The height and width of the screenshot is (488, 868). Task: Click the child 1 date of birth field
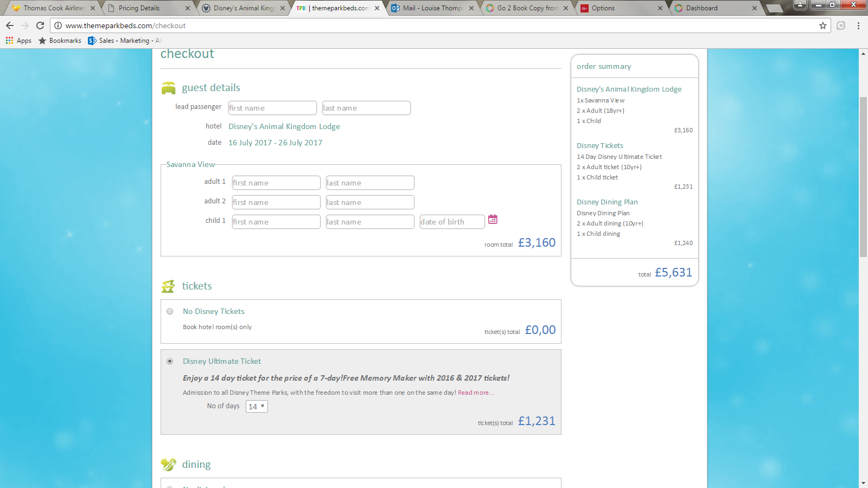click(452, 222)
